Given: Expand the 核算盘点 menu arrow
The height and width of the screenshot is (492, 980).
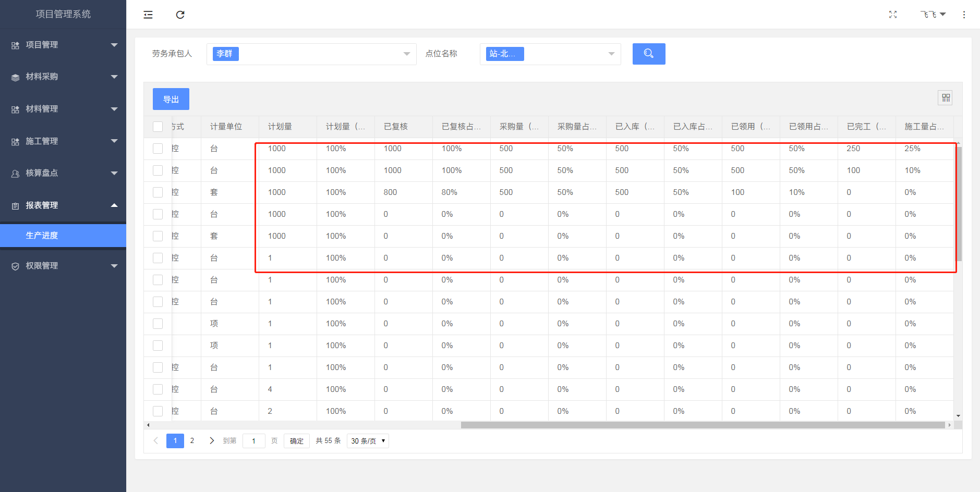Looking at the screenshot, I should click(114, 173).
